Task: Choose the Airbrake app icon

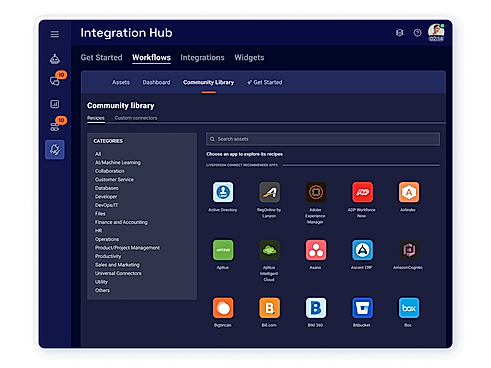Action: click(409, 192)
